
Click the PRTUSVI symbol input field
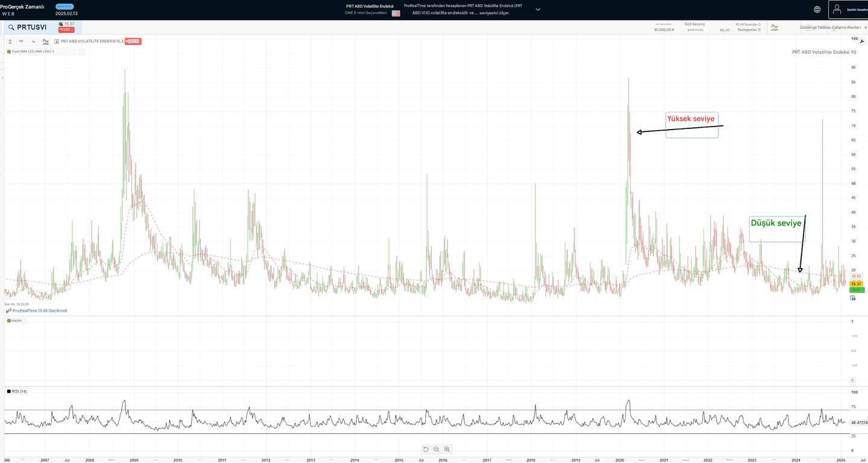click(x=30, y=27)
